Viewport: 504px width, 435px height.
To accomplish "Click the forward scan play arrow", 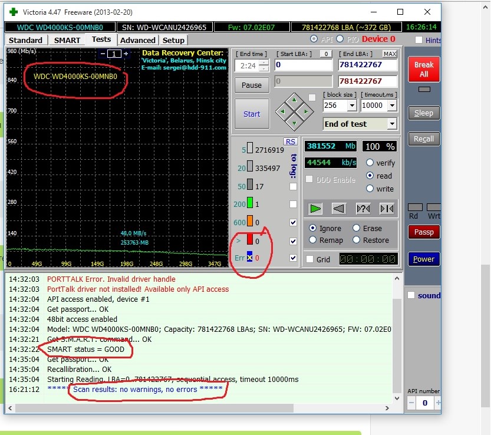I will point(315,208).
